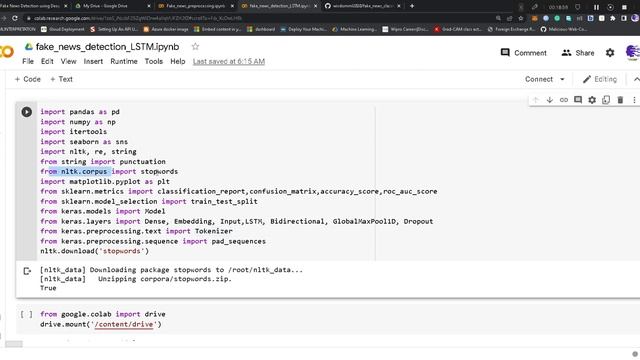This screenshot has height=360, width=640.
Task: Share the notebook
Action: (x=578, y=53)
